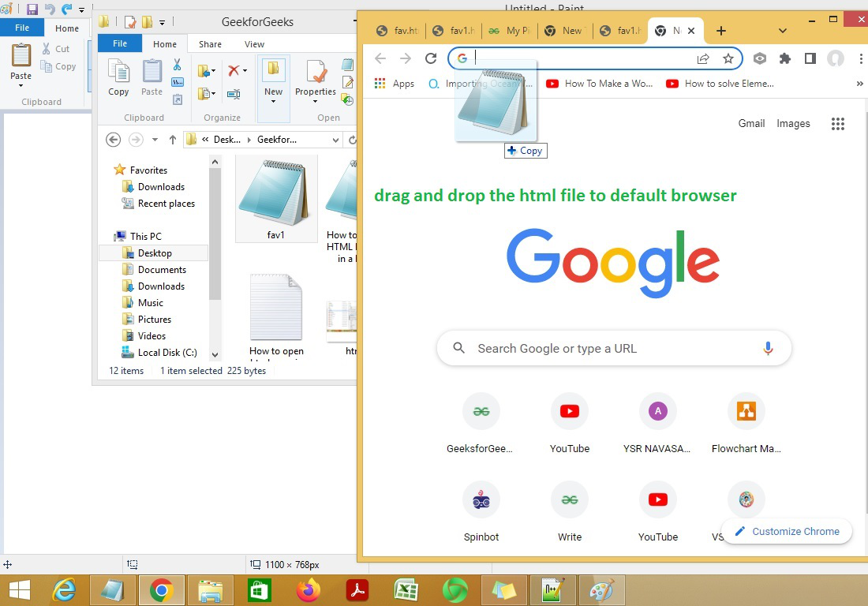This screenshot has width=868, height=606.
Task: Bookmark this tab with the star icon
Action: (x=728, y=58)
